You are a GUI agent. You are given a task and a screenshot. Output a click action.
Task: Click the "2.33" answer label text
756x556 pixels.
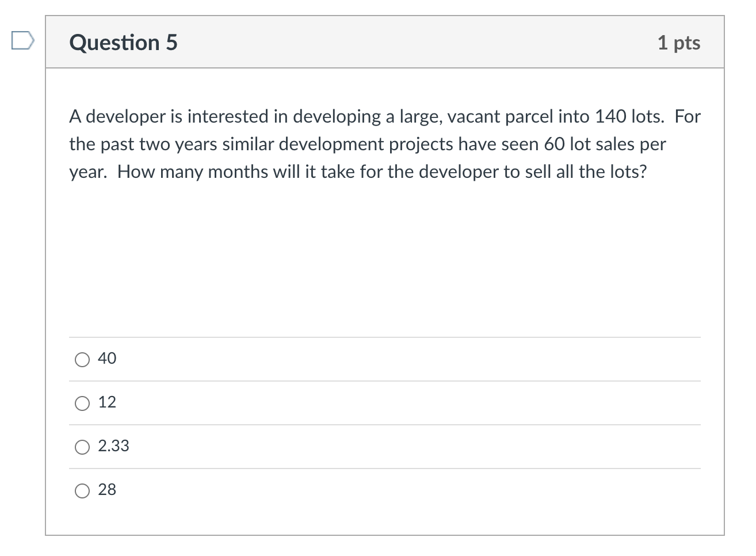coord(113,446)
